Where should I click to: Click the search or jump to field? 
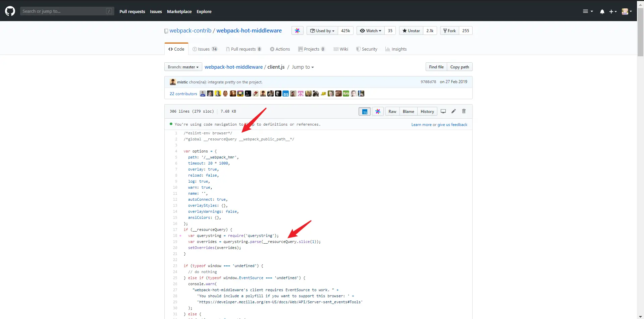click(x=67, y=11)
